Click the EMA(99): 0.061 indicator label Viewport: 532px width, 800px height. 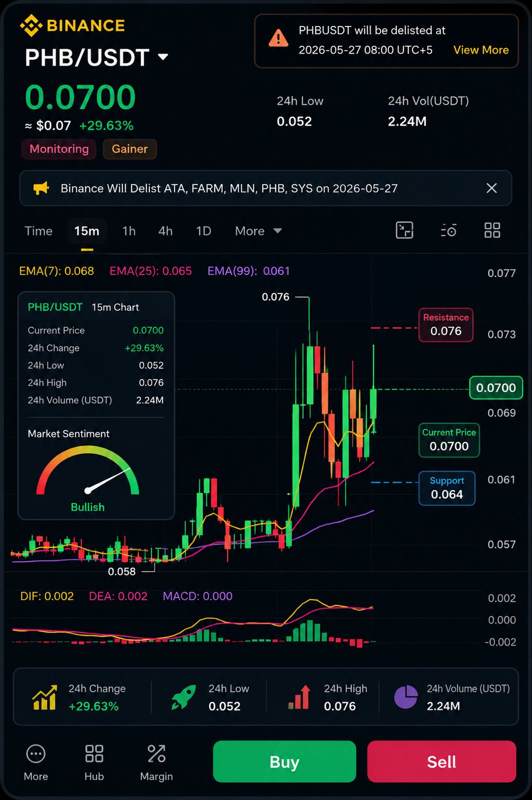pyautogui.click(x=249, y=271)
